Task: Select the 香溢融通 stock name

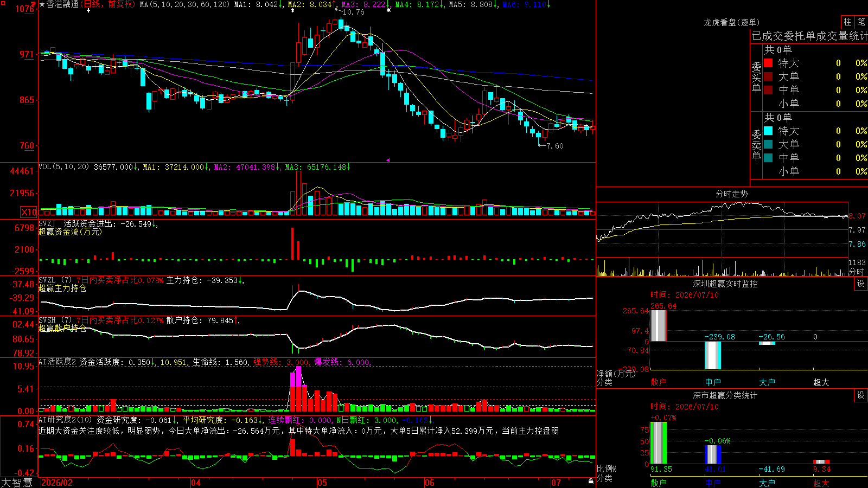Action: click(62, 4)
